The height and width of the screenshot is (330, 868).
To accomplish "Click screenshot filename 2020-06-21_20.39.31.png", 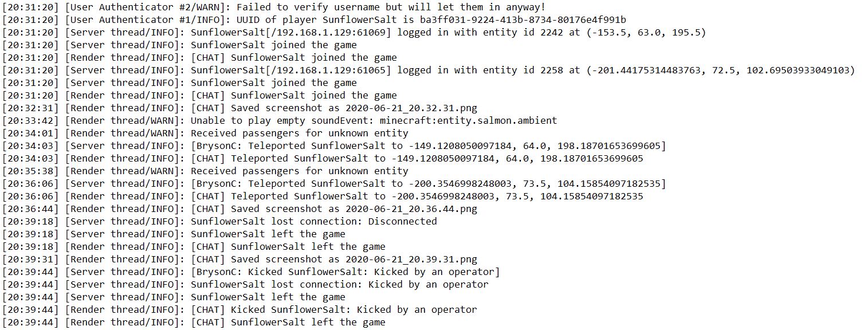I will pos(411,259).
